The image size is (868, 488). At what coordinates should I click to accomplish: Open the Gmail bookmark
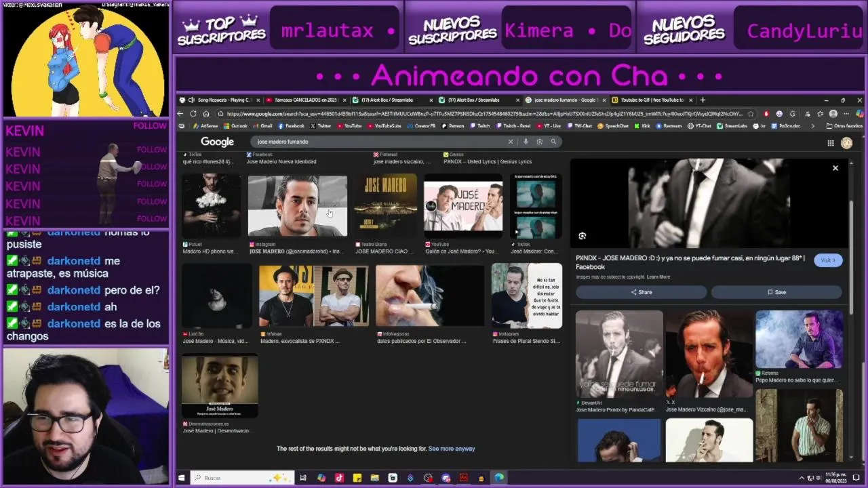[262, 126]
